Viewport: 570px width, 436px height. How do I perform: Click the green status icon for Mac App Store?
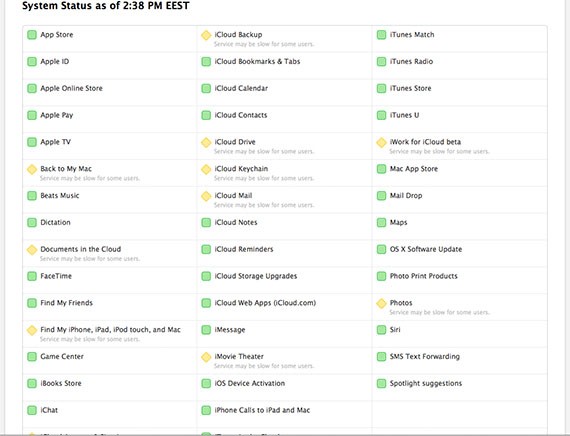point(381,169)
